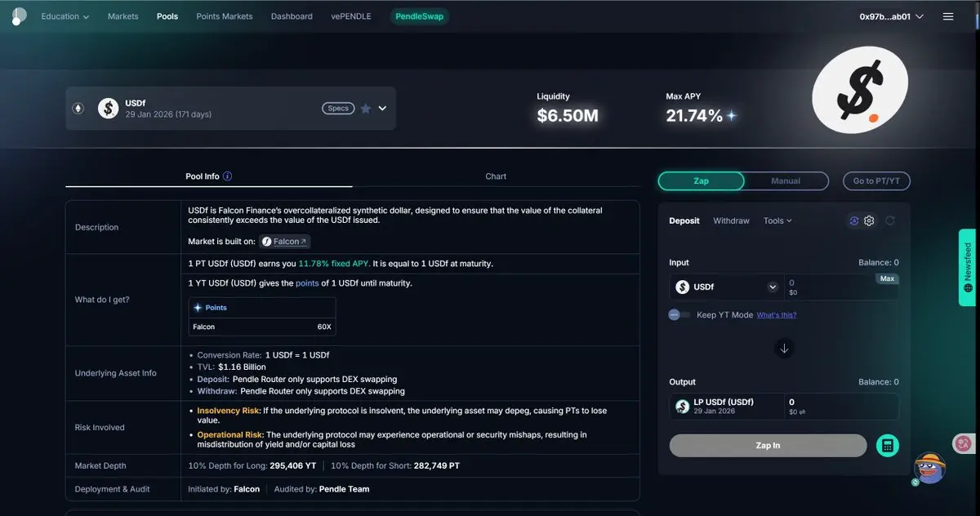Select the Withdraw tab

coord(731,220)
